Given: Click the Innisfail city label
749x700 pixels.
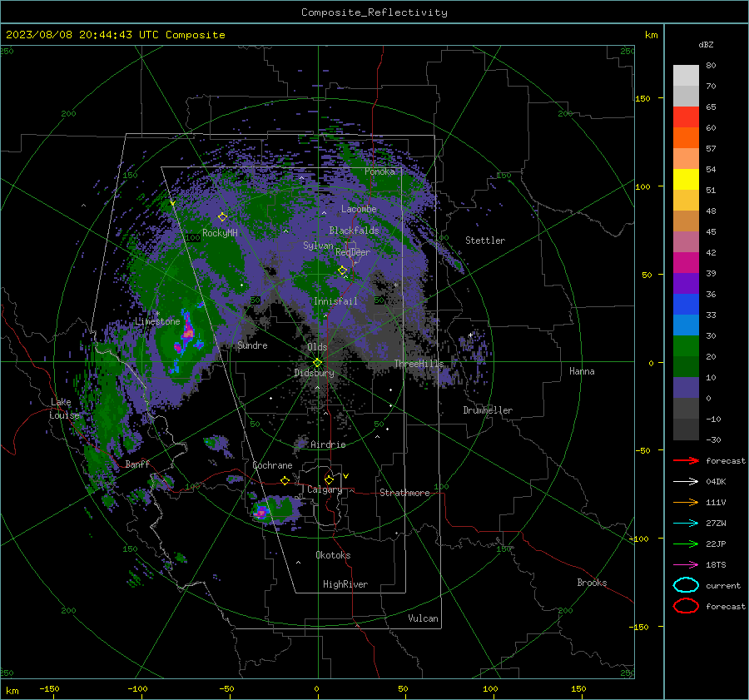Looking at the screenshot, I should pyautogui.click(x=335, y=301).
